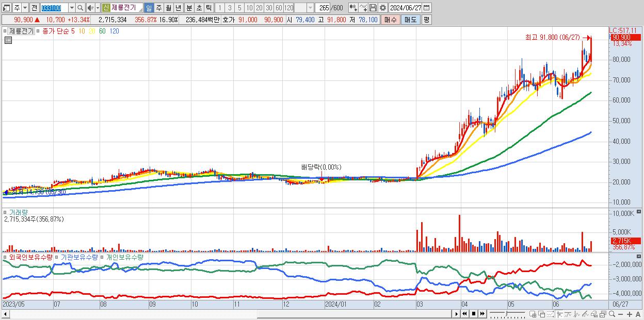
Task: Click the date field 2024/06/27
Action: (x=406, y=8)
